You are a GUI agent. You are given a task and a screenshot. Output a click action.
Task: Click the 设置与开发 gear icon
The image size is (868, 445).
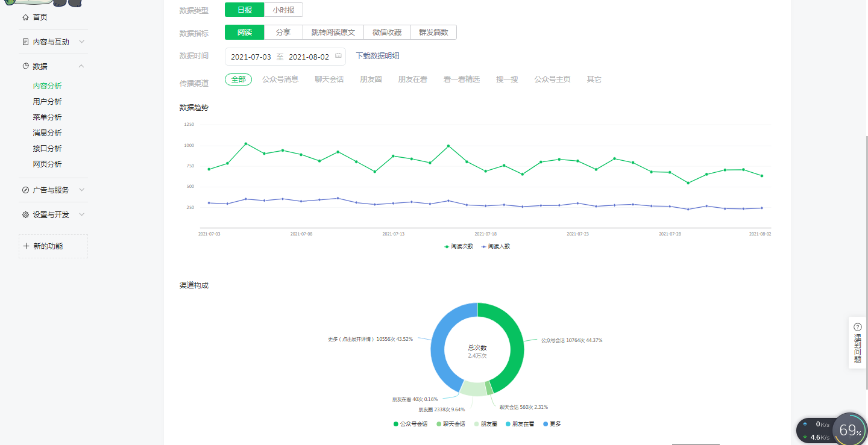tap(25, 215)
